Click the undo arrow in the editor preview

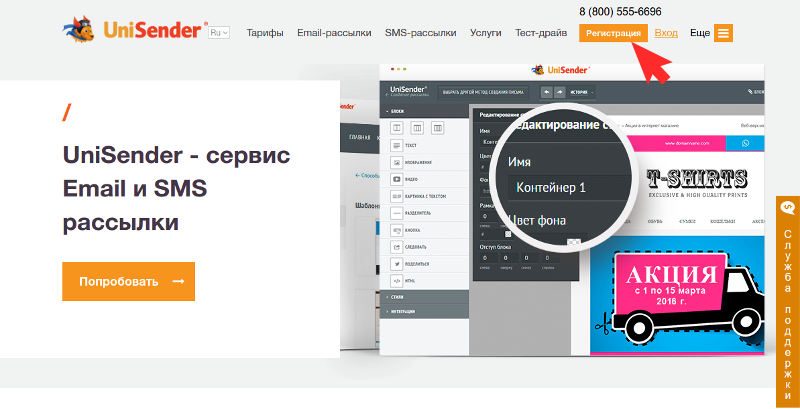pyautogui.click(x=546, y=92)
